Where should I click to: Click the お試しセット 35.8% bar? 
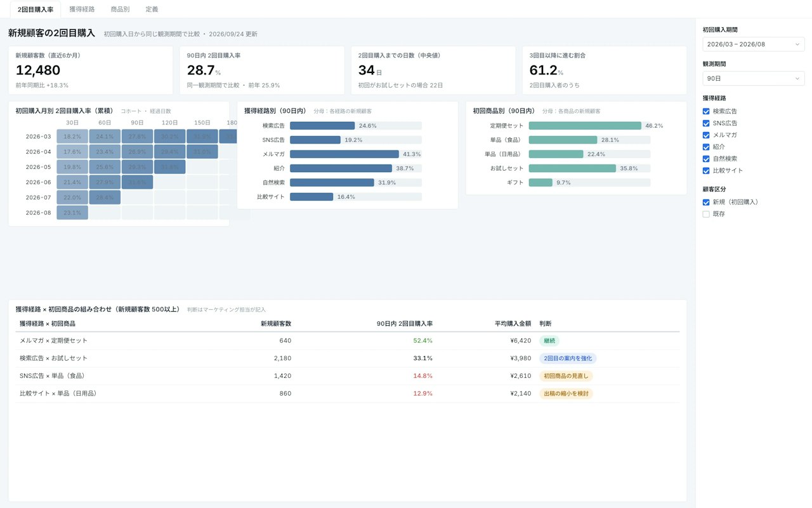click(572, 168)
